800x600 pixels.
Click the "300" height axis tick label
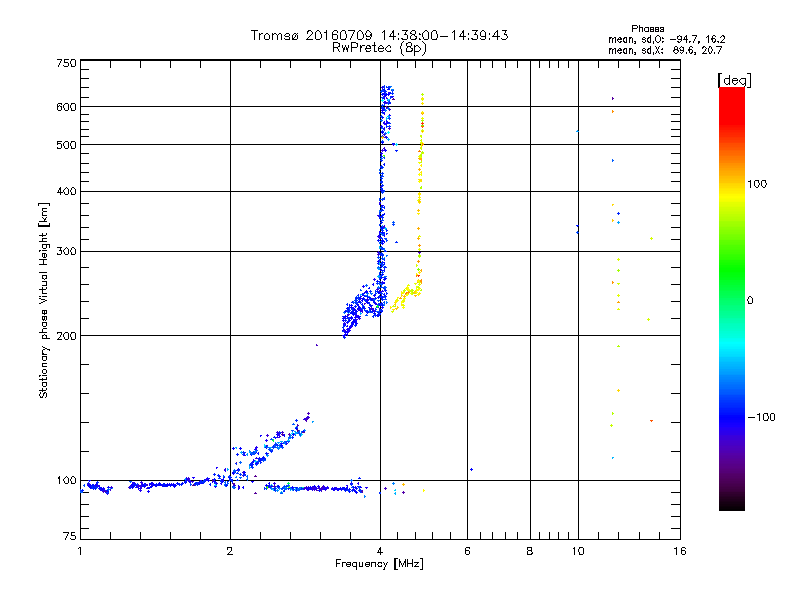(66, 252)
